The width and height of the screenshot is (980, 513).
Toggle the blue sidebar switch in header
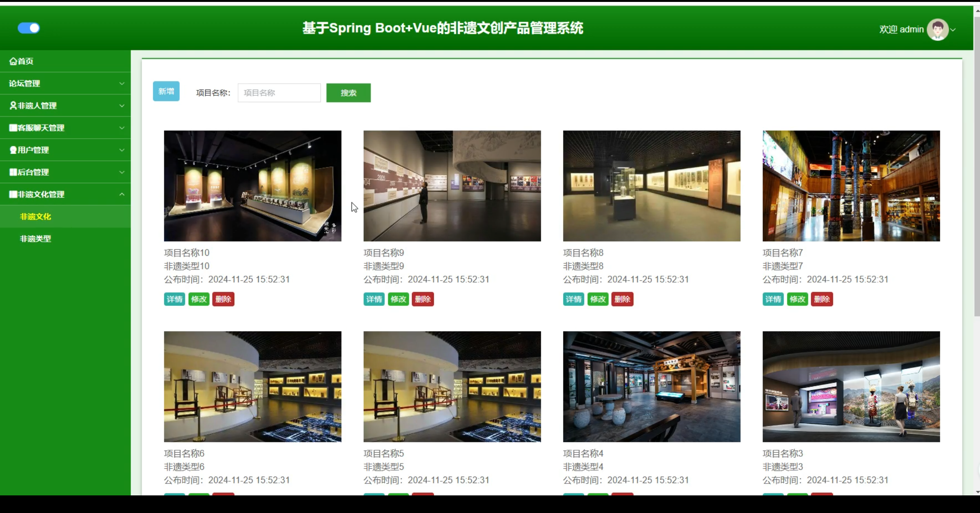29,28
